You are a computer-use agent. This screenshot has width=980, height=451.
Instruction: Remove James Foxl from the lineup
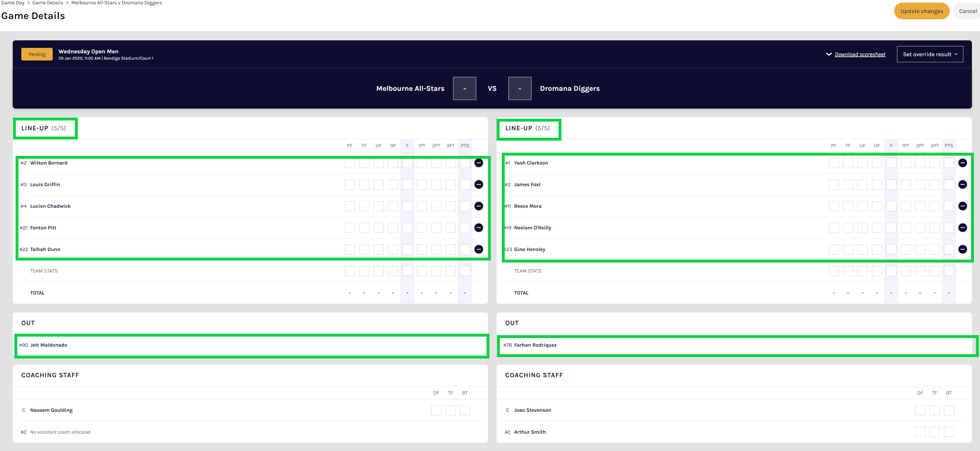963,184
